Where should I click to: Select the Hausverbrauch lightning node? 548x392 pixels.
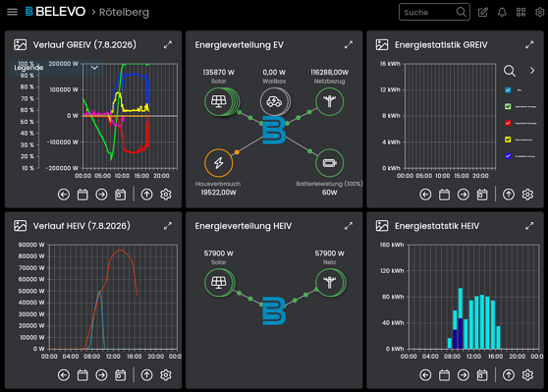[218, 163]
